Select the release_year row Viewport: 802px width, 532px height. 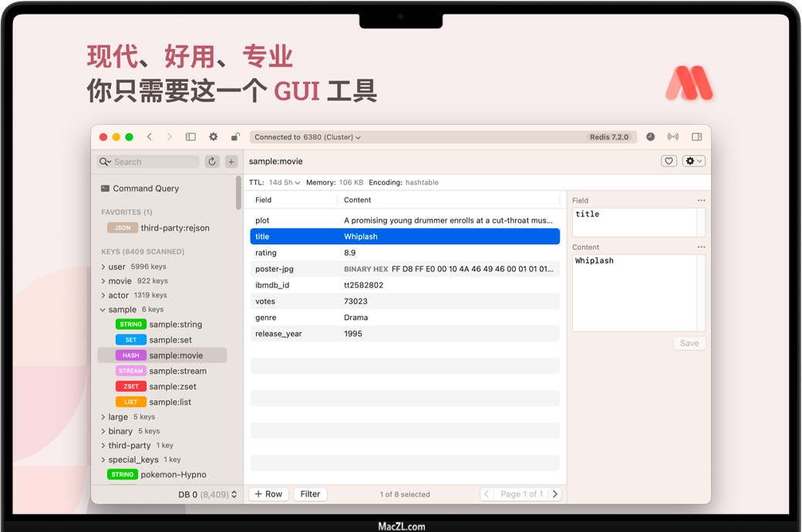(405, 334)
